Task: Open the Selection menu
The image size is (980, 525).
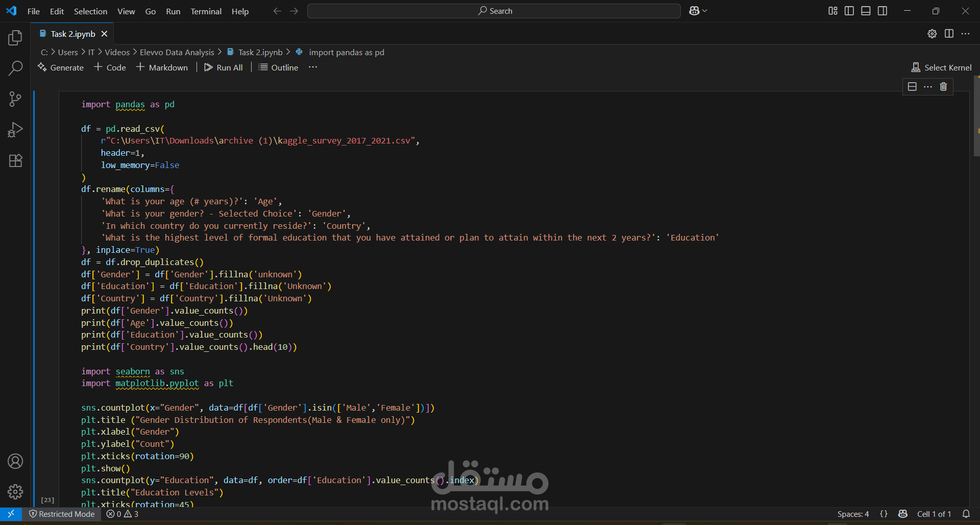Action: pos(91,11)
